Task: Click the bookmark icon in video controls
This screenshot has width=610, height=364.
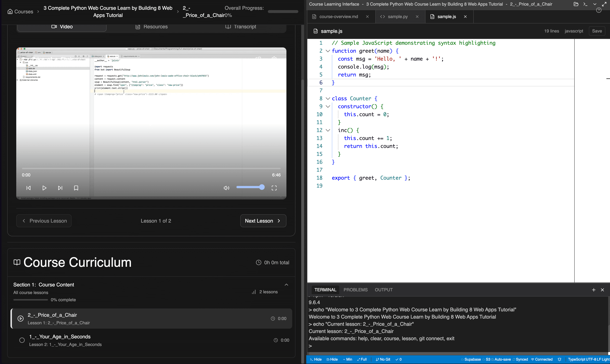Action: tap(76, 188)
